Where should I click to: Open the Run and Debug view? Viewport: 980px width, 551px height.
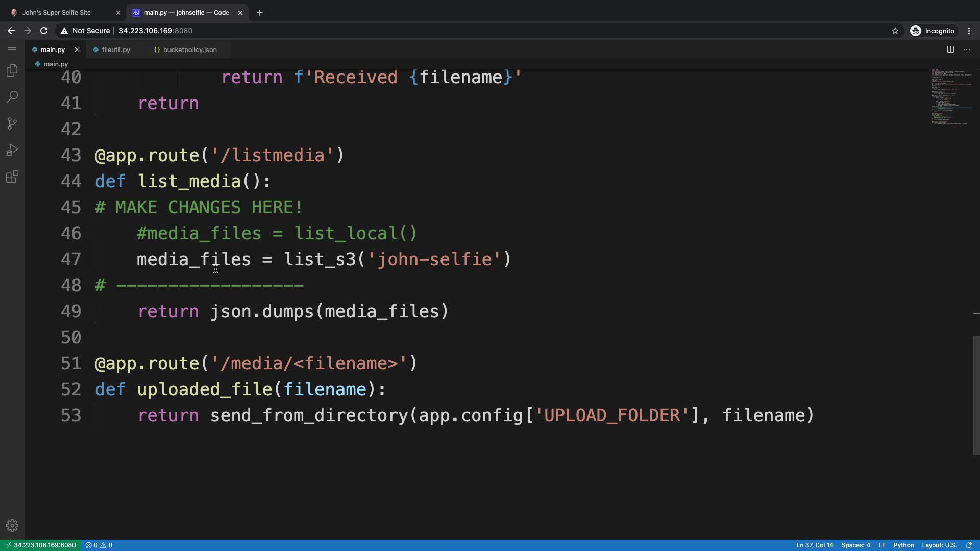coord(12,150)
